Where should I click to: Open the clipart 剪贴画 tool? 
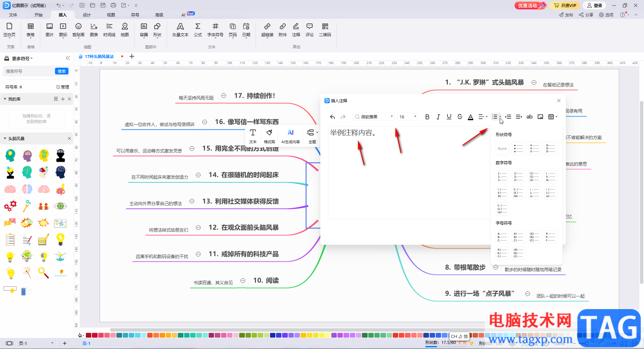tap(78, 30)
